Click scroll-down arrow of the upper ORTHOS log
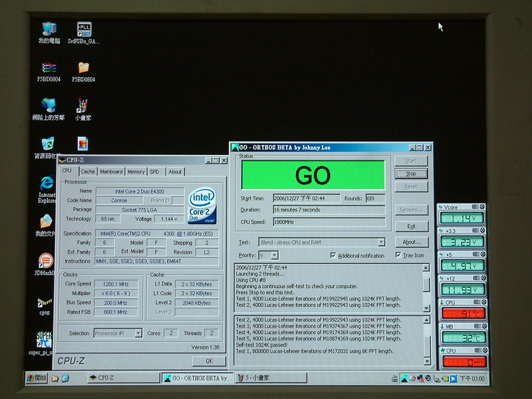 pos(427,308)
